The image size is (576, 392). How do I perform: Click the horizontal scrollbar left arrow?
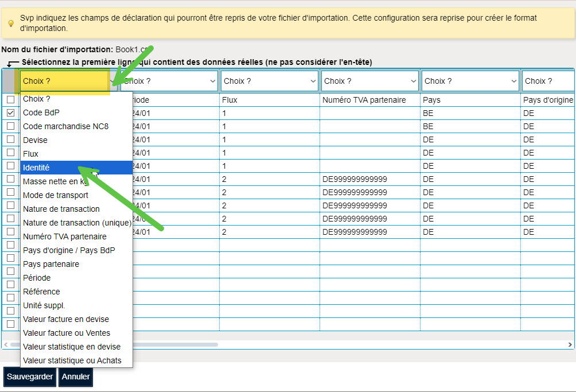6,344
